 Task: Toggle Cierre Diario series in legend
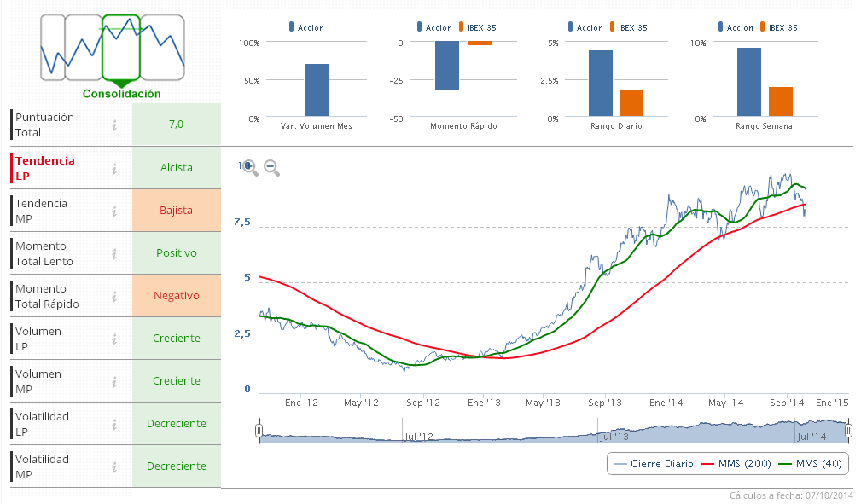click(654, 464)
